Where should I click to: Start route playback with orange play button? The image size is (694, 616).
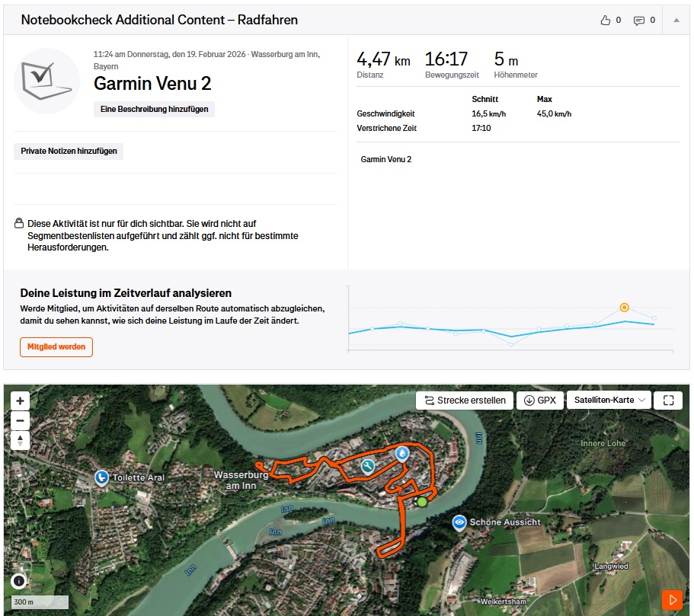(x=671, y=599)
